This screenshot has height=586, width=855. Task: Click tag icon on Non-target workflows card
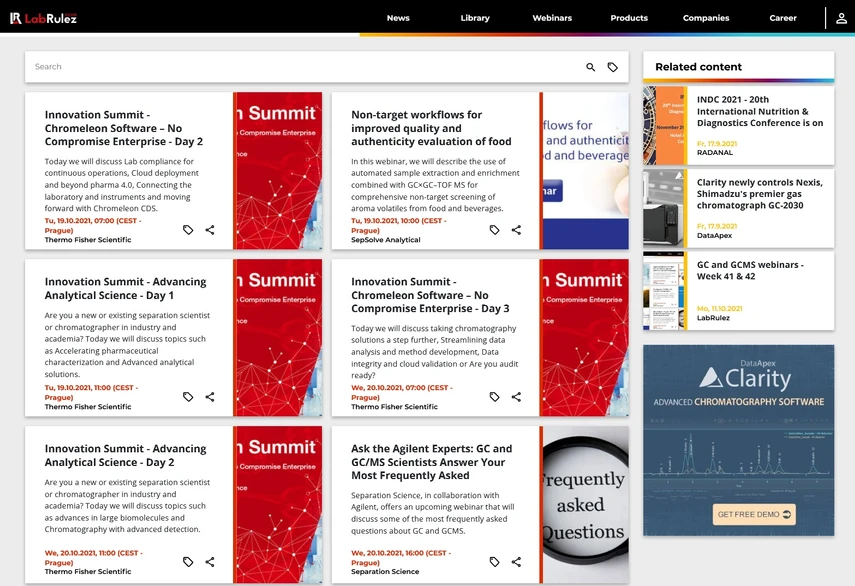coord(495,230)
